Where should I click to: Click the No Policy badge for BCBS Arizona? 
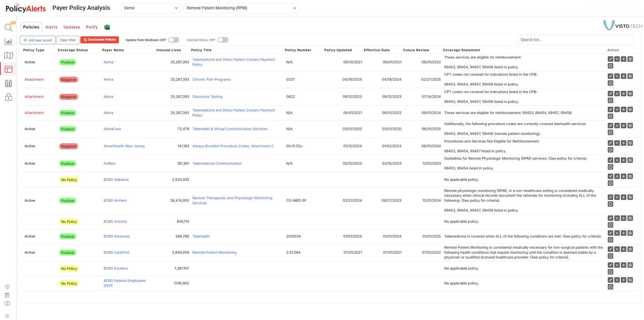(69, 222)
